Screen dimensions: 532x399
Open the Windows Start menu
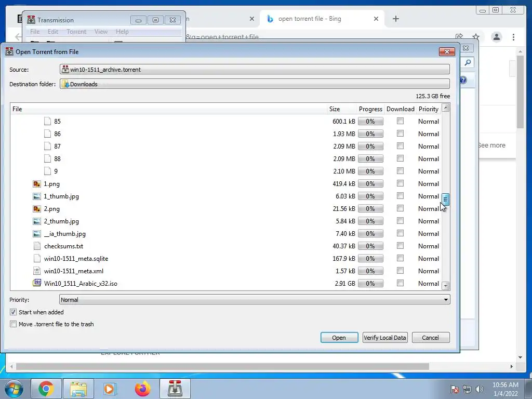[14, 389]
